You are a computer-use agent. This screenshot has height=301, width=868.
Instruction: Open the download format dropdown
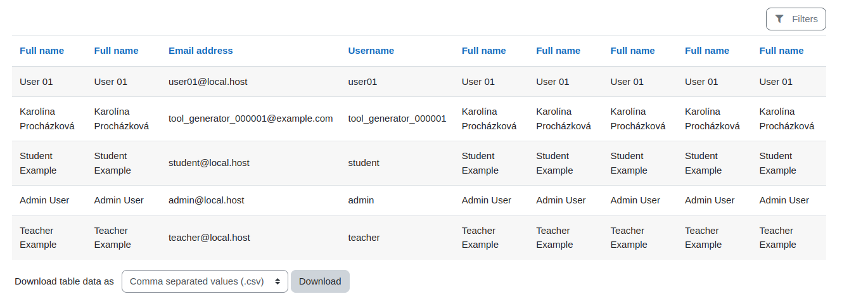tap(205, 281)
